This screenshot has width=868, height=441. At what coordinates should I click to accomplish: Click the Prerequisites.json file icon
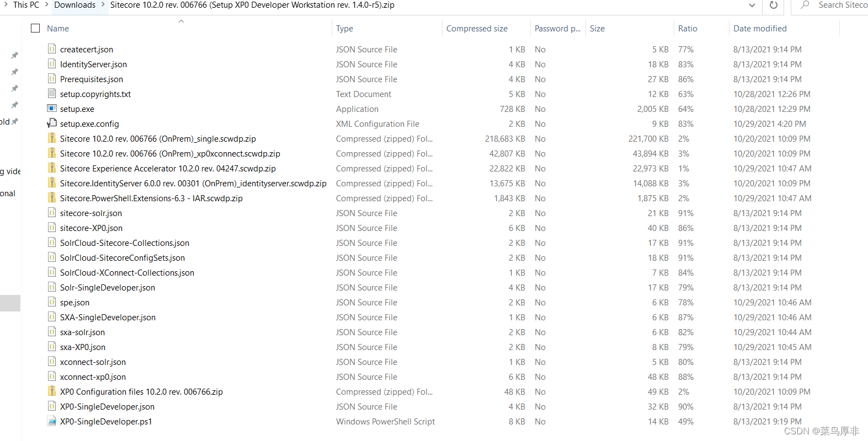52,78
